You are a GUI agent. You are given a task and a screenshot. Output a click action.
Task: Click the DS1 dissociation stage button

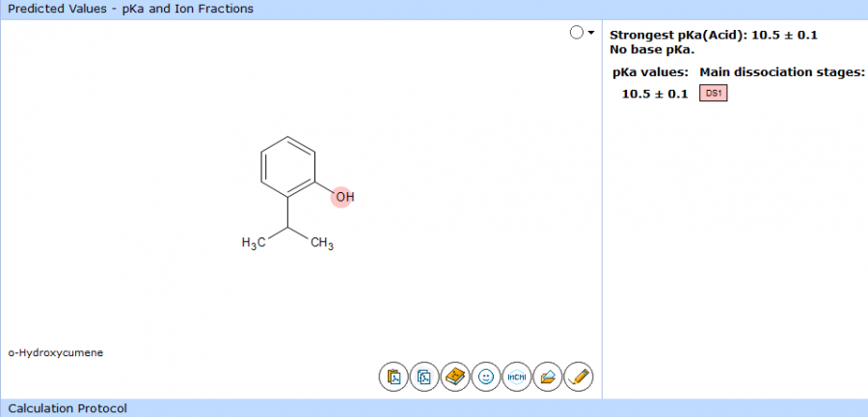713,94
